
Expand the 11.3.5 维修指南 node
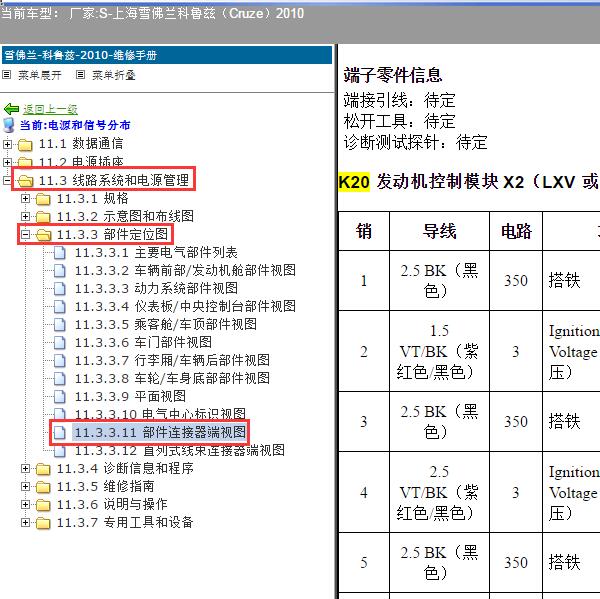(x=25, y=486)
